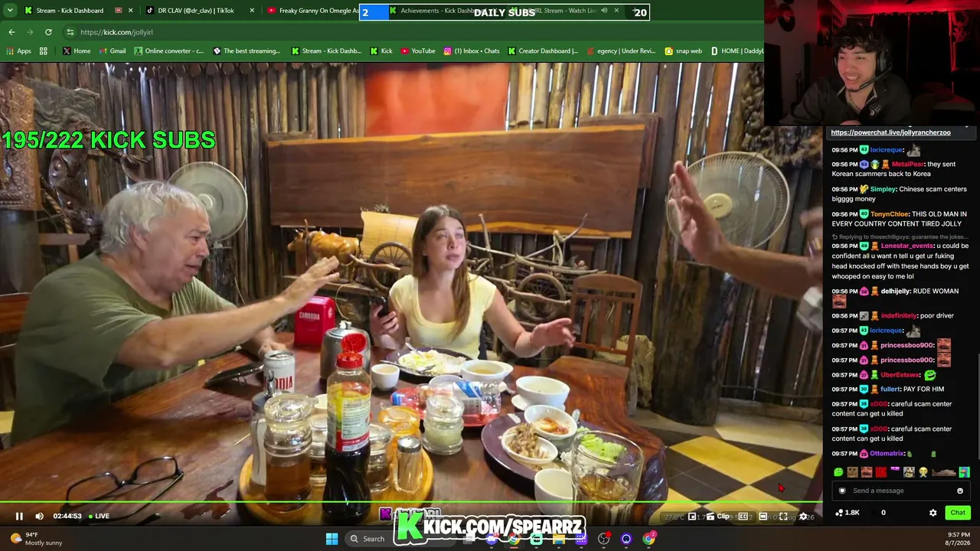Open the YouTube bookmark
This screenshot has width=980, height=551.
tap(418, 51)
